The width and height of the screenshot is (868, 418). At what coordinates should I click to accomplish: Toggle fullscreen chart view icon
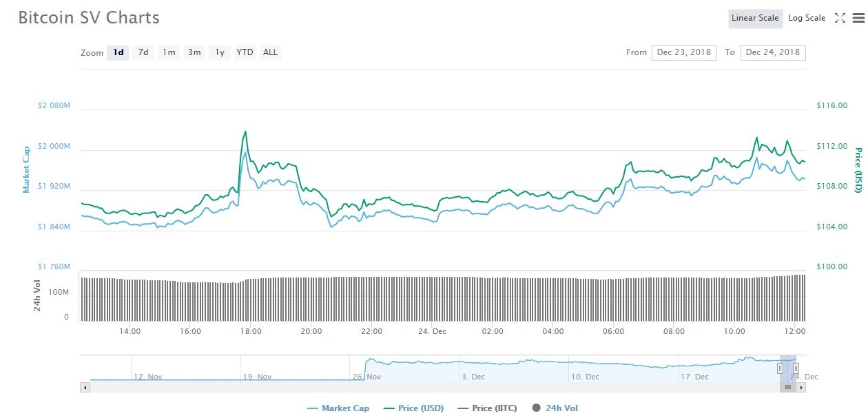click(840, 19)
